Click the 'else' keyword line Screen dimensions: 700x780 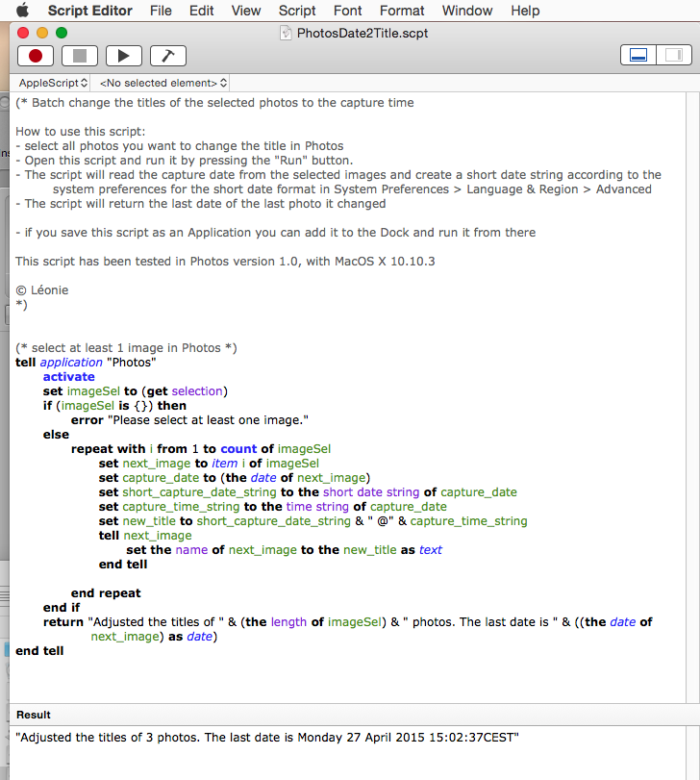(56, 435)
